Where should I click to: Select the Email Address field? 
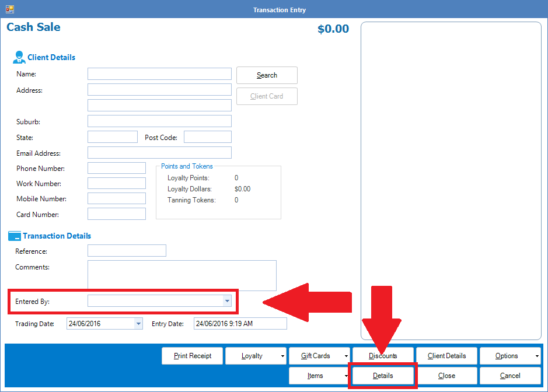159,153
